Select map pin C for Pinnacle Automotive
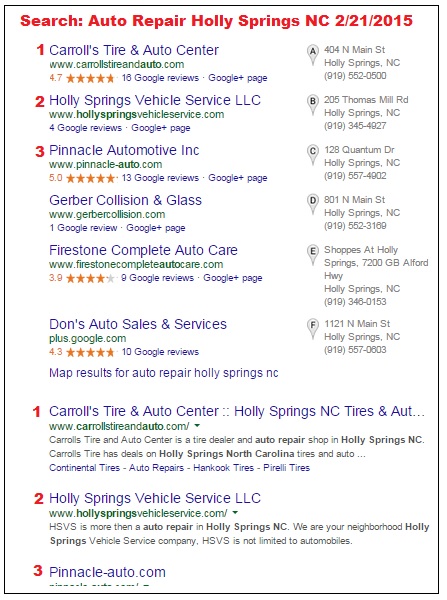Viewport: 447px width, 600px height. point(313,155)
